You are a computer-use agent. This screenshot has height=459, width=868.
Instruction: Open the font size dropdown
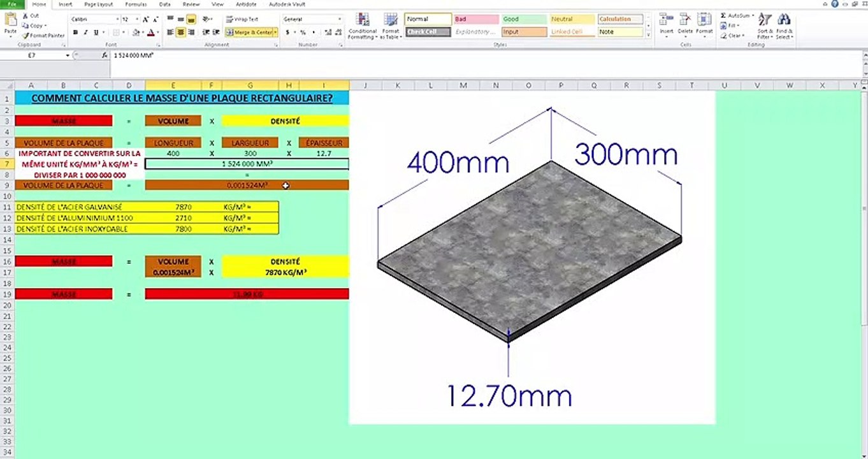click(x=136, y=20)
